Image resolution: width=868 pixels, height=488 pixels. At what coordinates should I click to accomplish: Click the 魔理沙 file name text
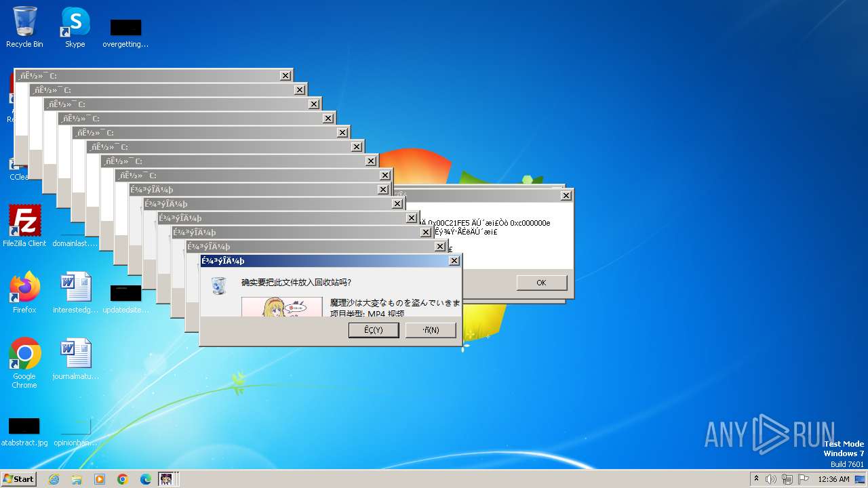(x=395, y=303)
